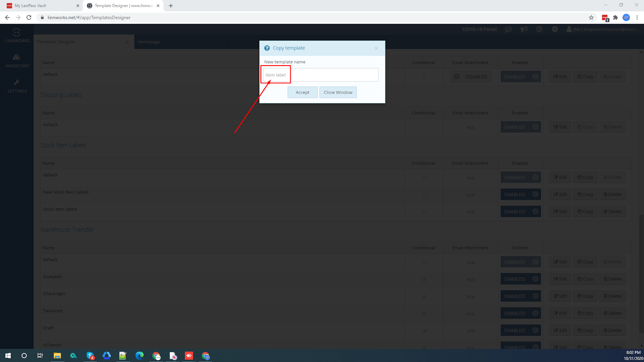This screenshot has width=644, height=362.
Task: Edit the New Stock Item Labels template
Action: pyautogui.click(x=560, y=195)
